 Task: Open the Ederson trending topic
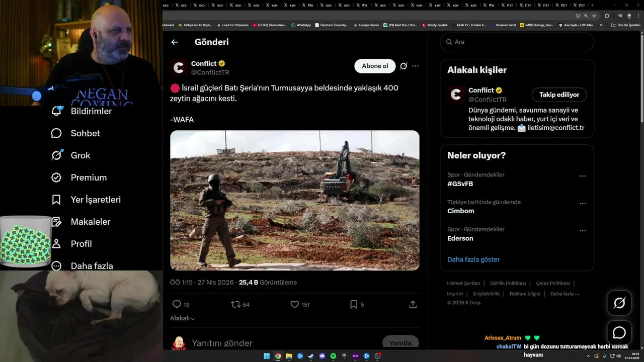tap(460, 238)
